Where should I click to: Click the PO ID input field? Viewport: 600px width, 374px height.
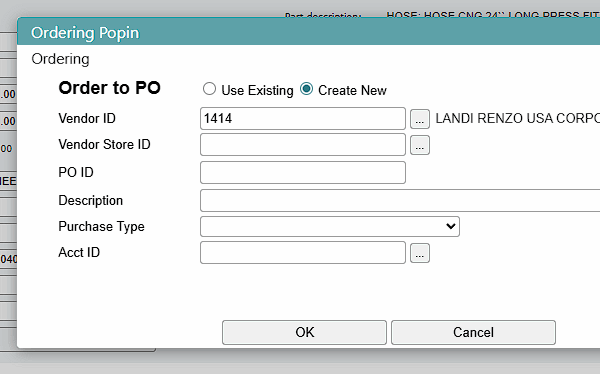pyautogui.click(x=303, y=172)
